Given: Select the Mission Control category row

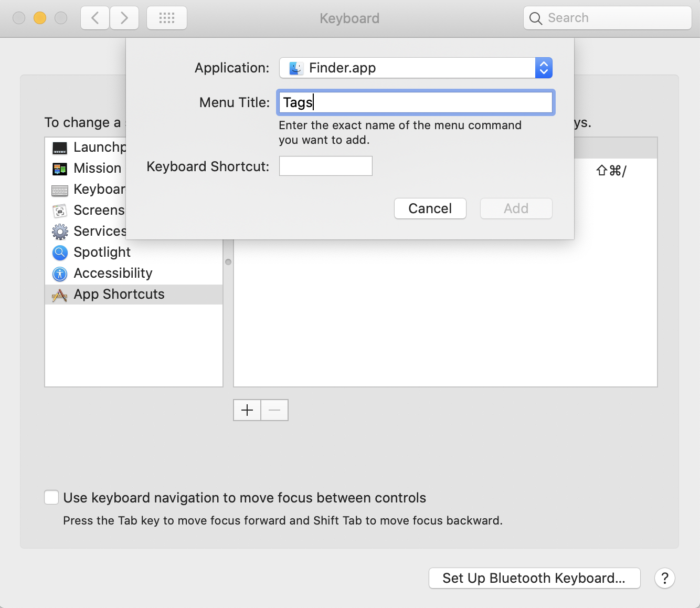Looking at the screenshot, I should tap(86, 169).
